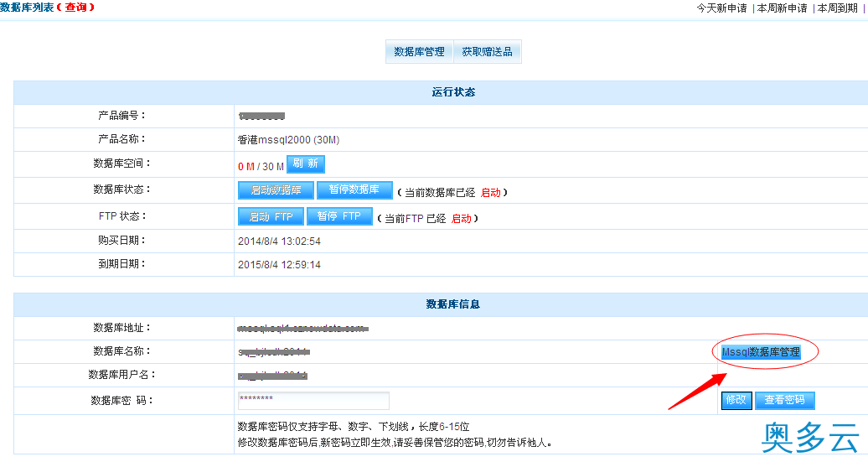Click 查看密码 button

pos(784,400)
